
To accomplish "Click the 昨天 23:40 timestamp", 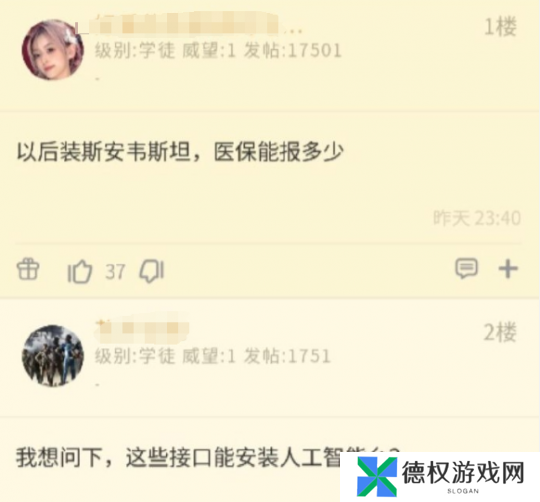I will coord(477,218).
